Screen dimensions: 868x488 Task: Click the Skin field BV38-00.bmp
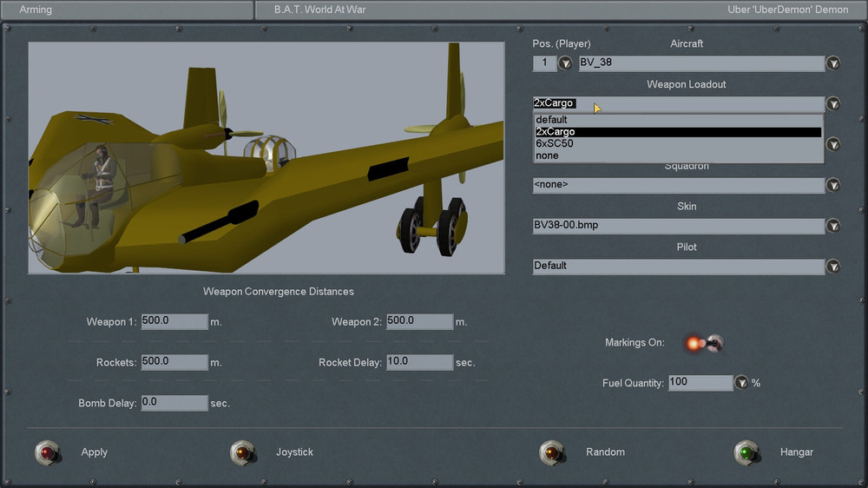(678, 226)
